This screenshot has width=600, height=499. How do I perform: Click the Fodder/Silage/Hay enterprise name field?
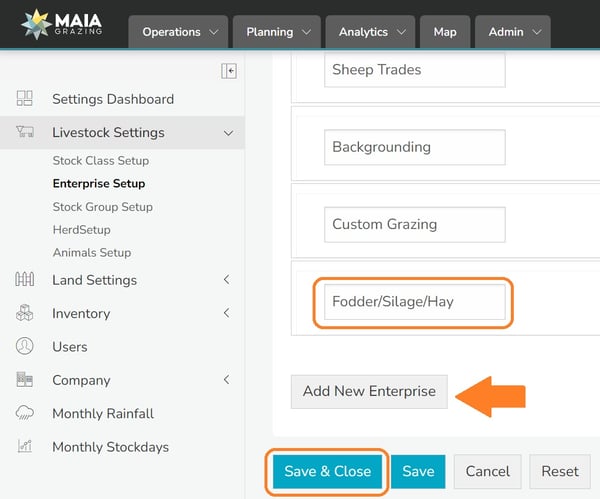pyautogui.click(x=414, y=301)
